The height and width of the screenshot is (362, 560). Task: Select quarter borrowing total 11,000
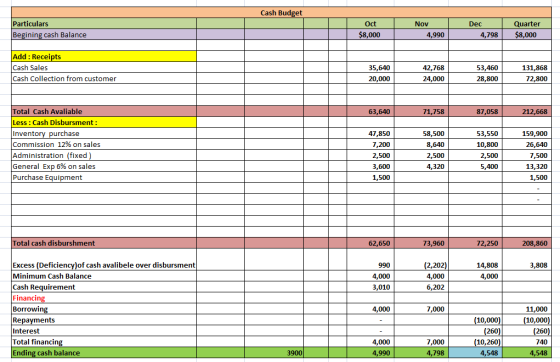tap(527, 309)
